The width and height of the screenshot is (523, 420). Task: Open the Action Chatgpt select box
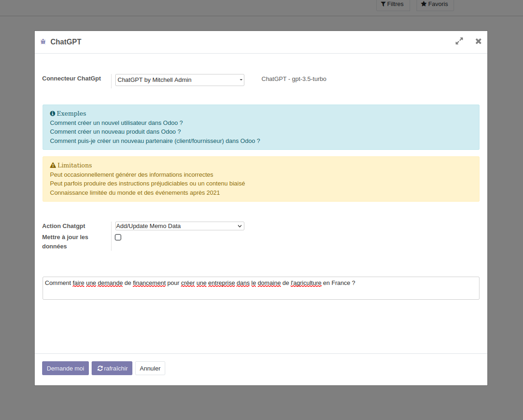180,226
